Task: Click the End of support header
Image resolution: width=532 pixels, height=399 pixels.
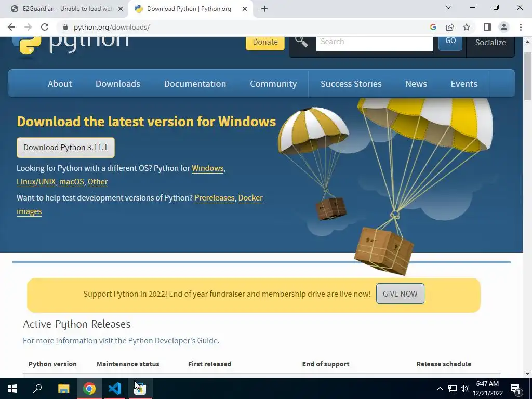Action: (x=326, y=364)
